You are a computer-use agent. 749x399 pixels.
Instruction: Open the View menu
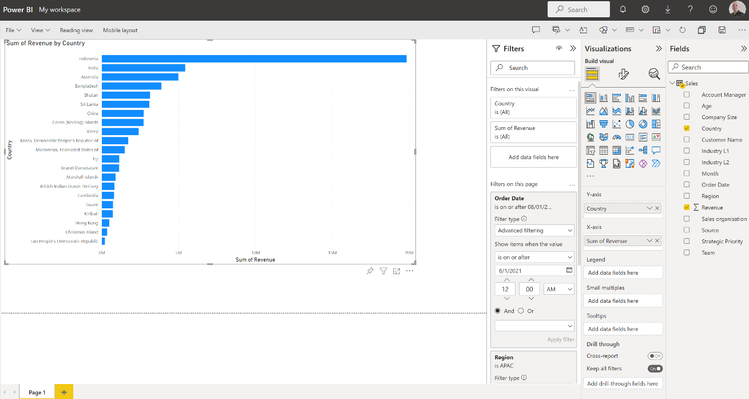coord(40,30)
